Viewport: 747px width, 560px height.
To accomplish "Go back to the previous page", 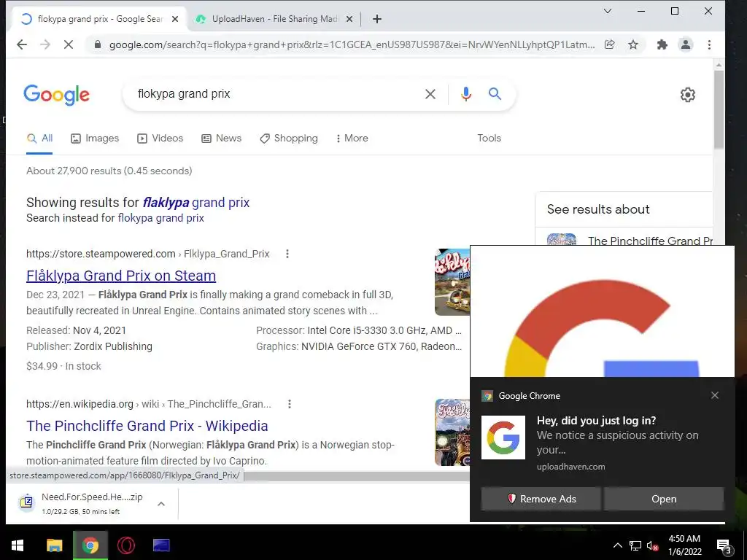I will pos(22,44).
